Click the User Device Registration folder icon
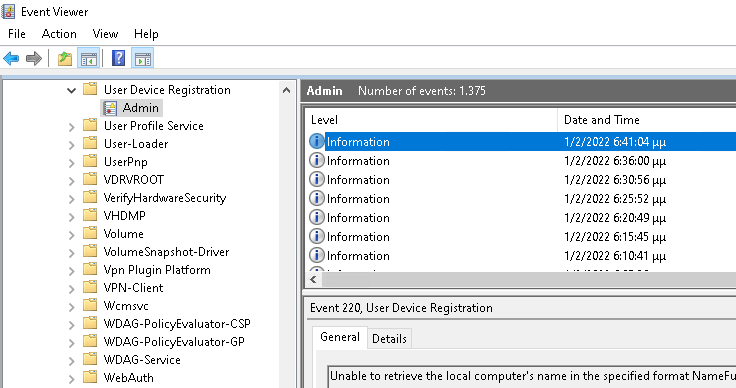736x388 pixels. point(90,89)
